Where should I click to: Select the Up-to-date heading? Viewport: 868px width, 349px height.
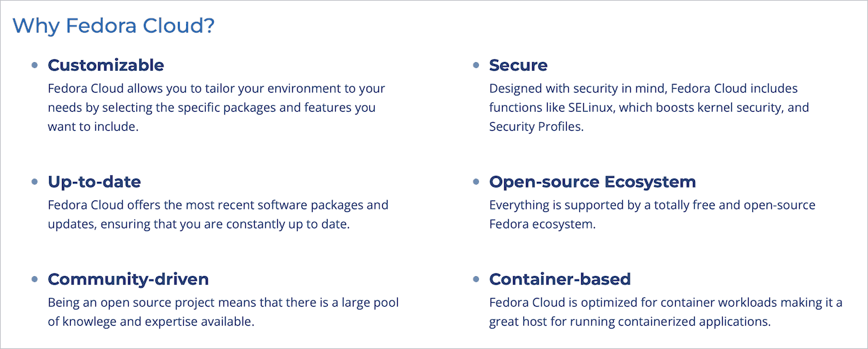pos(94,182)
